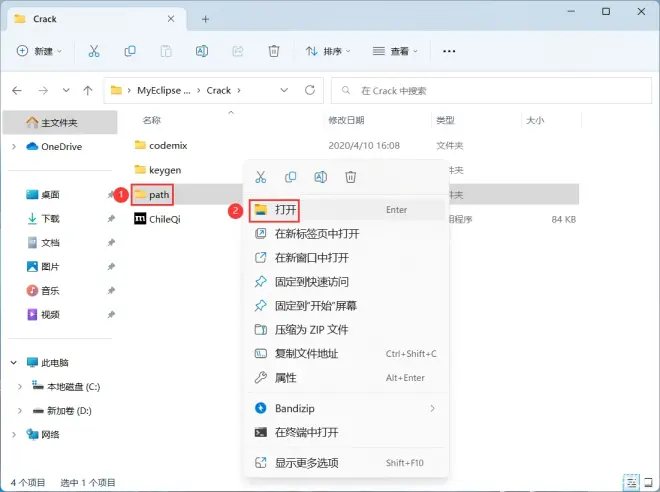Go forward with the right arrow

click(43, 90)
